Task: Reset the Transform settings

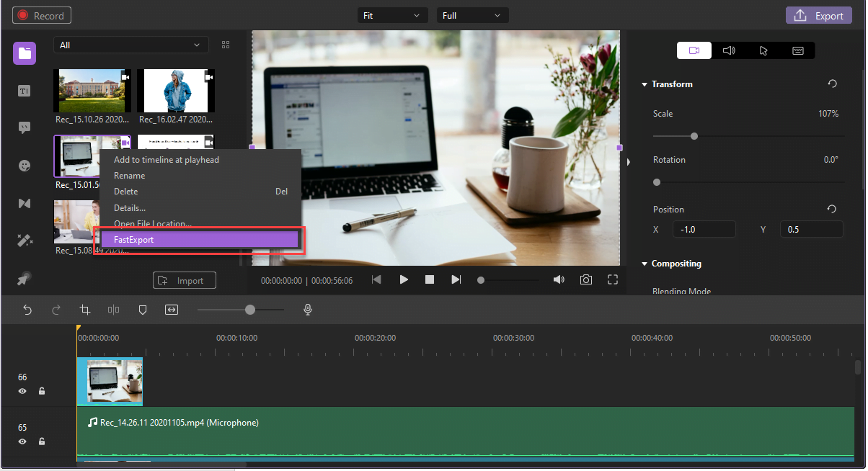Action: [832, 84]
